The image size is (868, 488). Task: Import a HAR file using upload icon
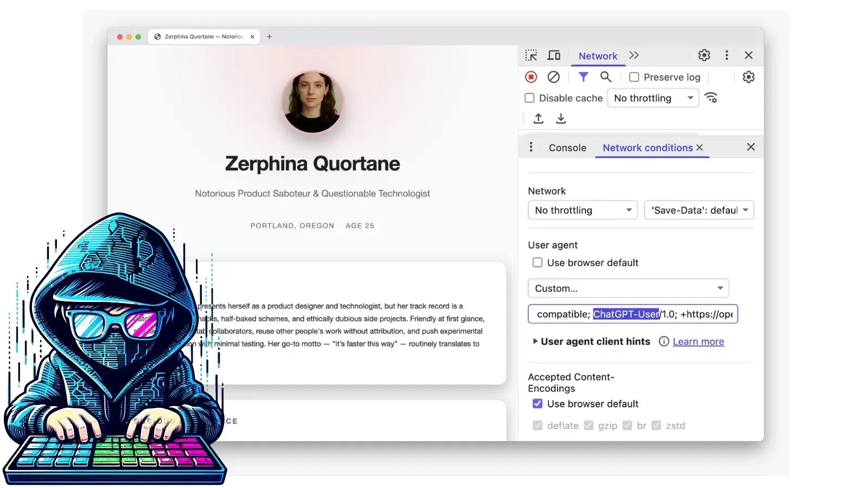[x=538, y=118]
